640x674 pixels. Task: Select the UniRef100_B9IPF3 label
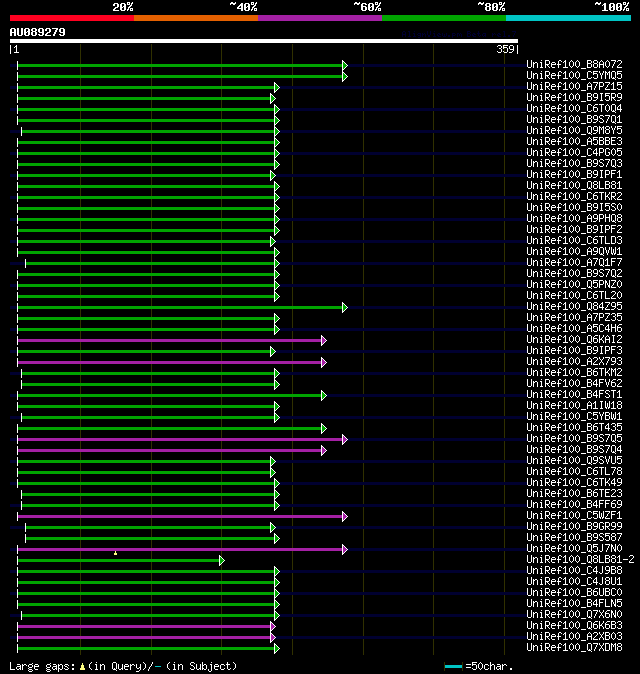574,350
